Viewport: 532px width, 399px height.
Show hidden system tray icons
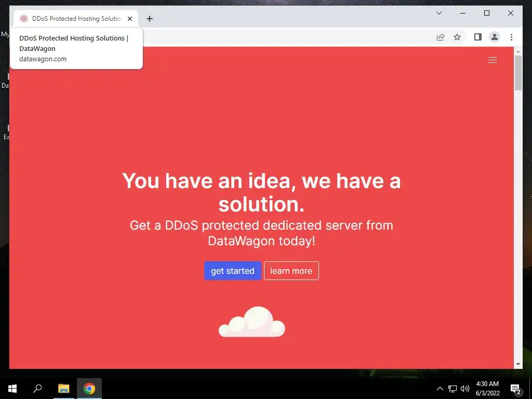[x=440, y=389]
